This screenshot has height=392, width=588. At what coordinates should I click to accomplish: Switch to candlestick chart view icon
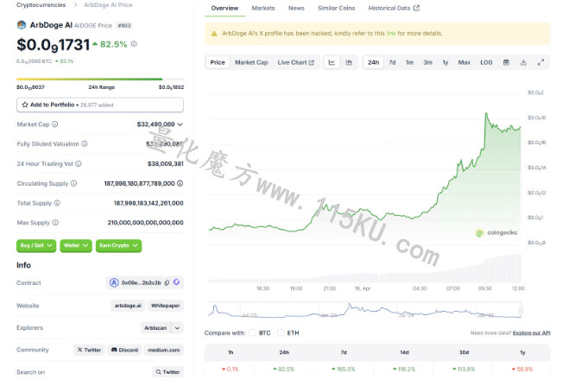point(349,62)
